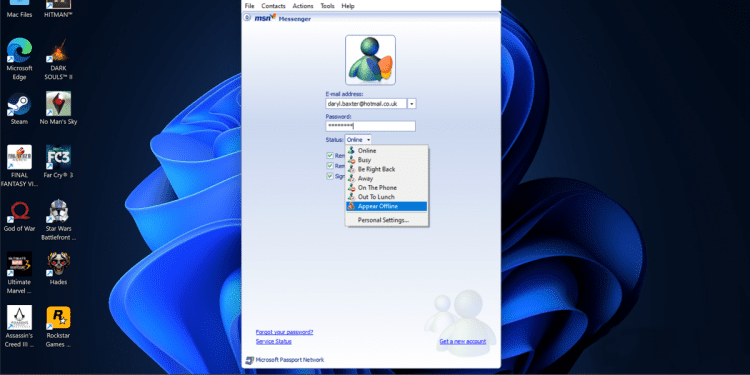Viewport: 750px width, 375px height.
Task: Click the Status dropdown showing Online
Action: (x=358, y=140)
